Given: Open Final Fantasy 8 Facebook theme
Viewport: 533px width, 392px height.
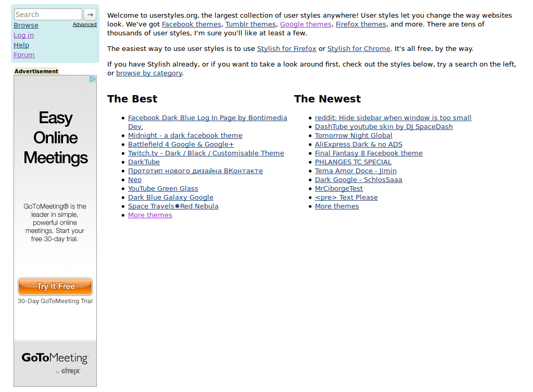Looking at the screenshot, I should point(369,153).
